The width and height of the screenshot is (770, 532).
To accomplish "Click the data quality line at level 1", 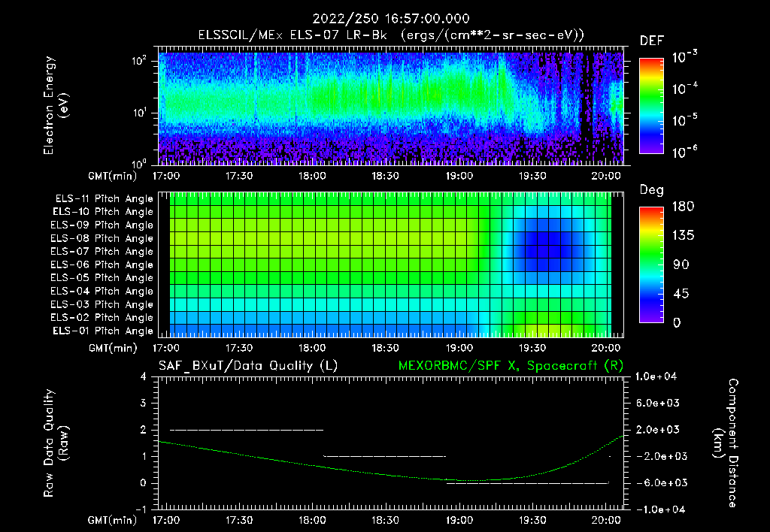I will coord(384,456).
